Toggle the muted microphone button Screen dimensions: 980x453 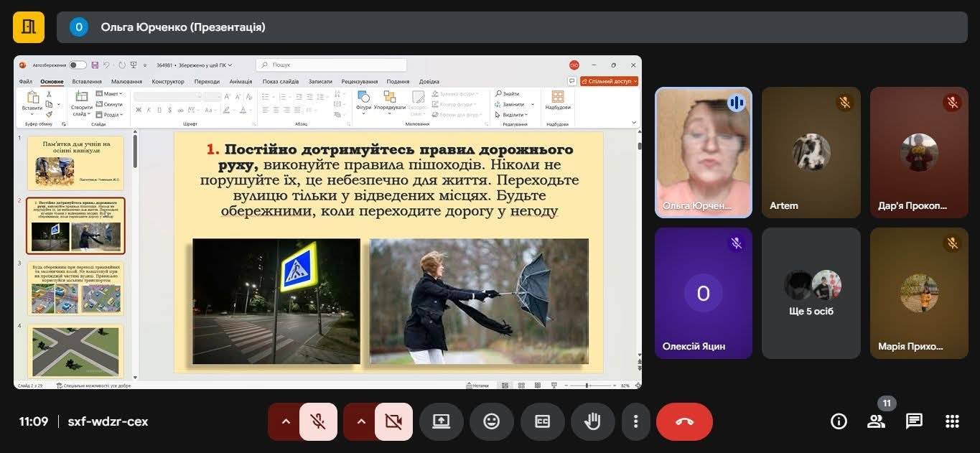click(x=318, y=421)
